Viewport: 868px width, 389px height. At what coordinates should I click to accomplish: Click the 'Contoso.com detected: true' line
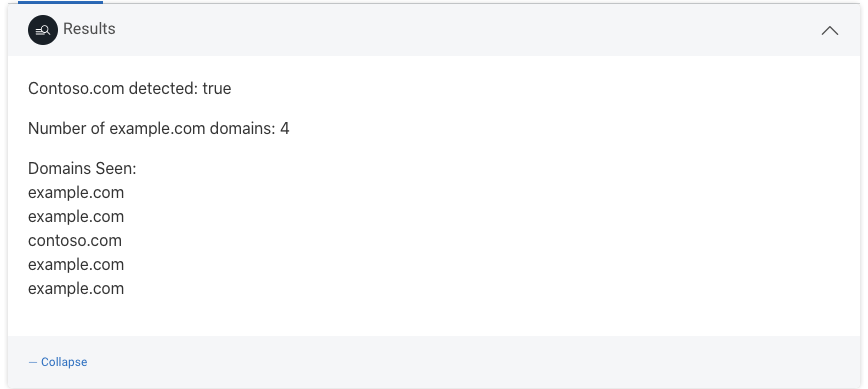[x=130, y=89]
